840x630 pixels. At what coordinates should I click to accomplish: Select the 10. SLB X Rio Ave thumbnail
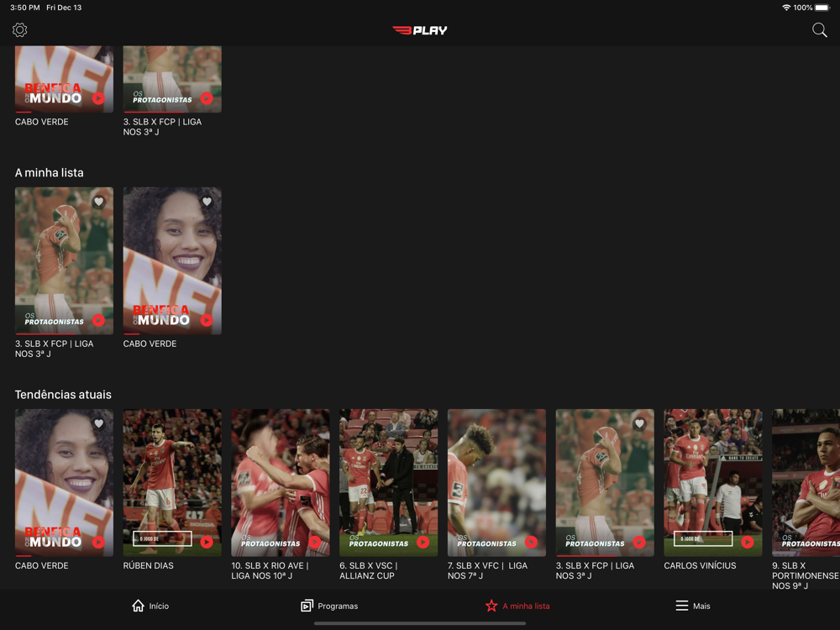pyautogui.click(x=281, y=483)
